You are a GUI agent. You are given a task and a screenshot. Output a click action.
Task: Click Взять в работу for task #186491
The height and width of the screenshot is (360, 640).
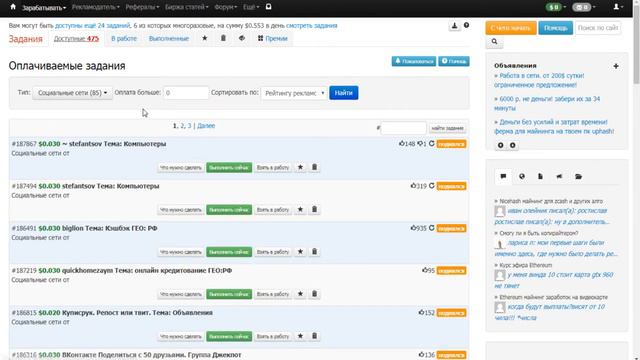point(273,252)
